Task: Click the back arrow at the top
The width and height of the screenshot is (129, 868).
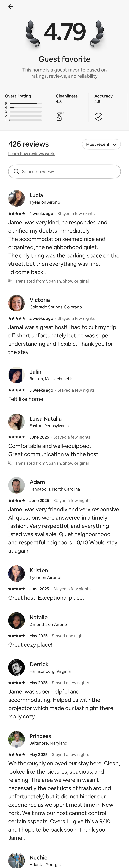Action: point(11,6)
